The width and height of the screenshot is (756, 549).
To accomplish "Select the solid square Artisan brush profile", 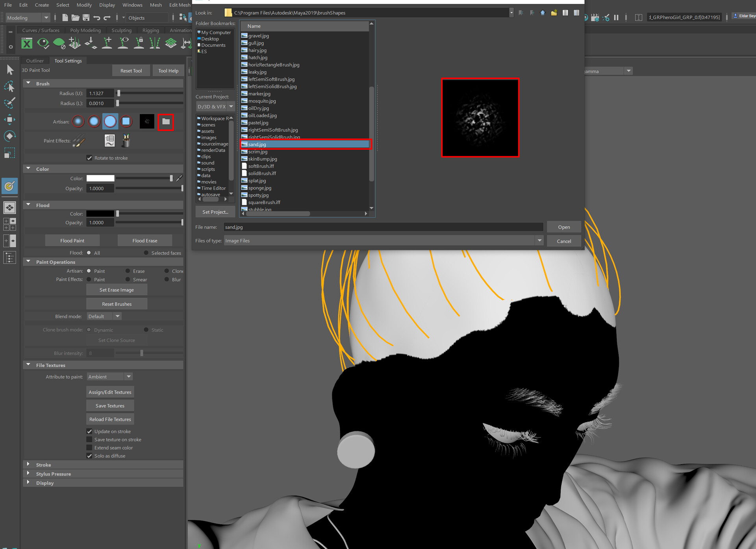I will [126, 122].
